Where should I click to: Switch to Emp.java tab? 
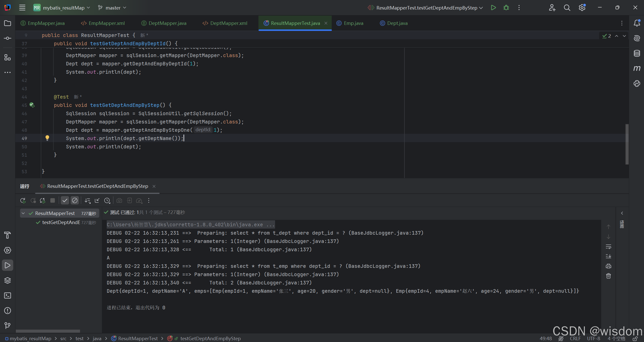(350, 23)
